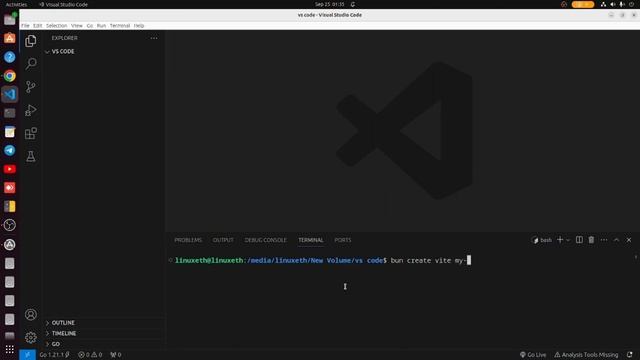This screenshot has height=360, width=640.
Task: Switch to the Debug Console tab
Action: (266, 240)
